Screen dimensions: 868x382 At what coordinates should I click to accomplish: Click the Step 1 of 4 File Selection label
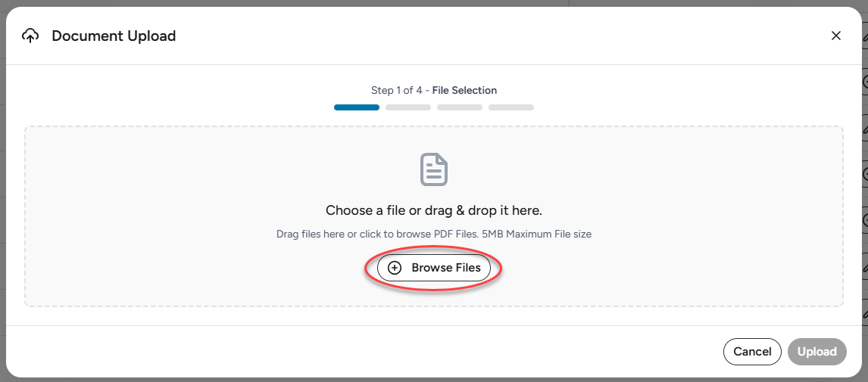tap(434, 90)
